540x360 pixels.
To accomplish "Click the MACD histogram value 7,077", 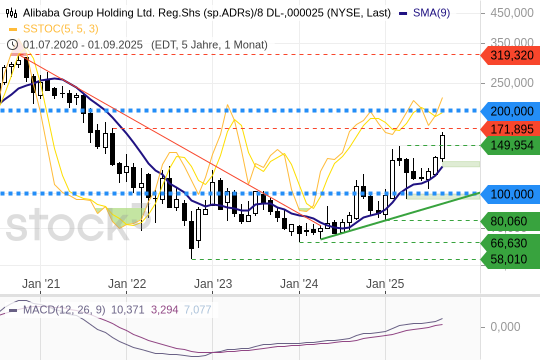I will click(x=198, y=310).
